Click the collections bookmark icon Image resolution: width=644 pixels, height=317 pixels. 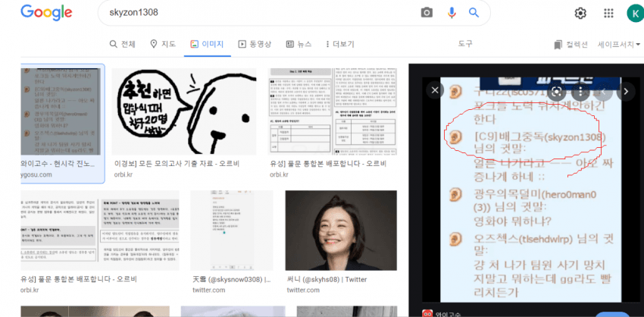tap(558, 45)
